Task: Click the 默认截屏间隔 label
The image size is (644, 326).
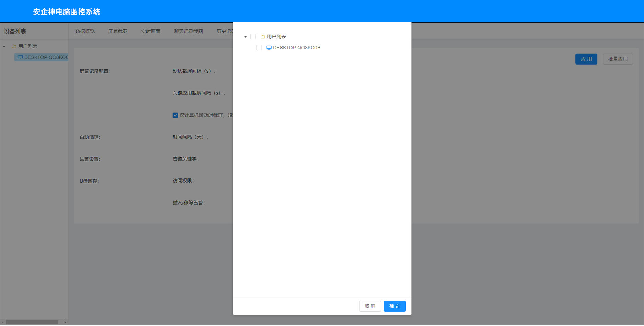Action: click(x=194, y=71)
